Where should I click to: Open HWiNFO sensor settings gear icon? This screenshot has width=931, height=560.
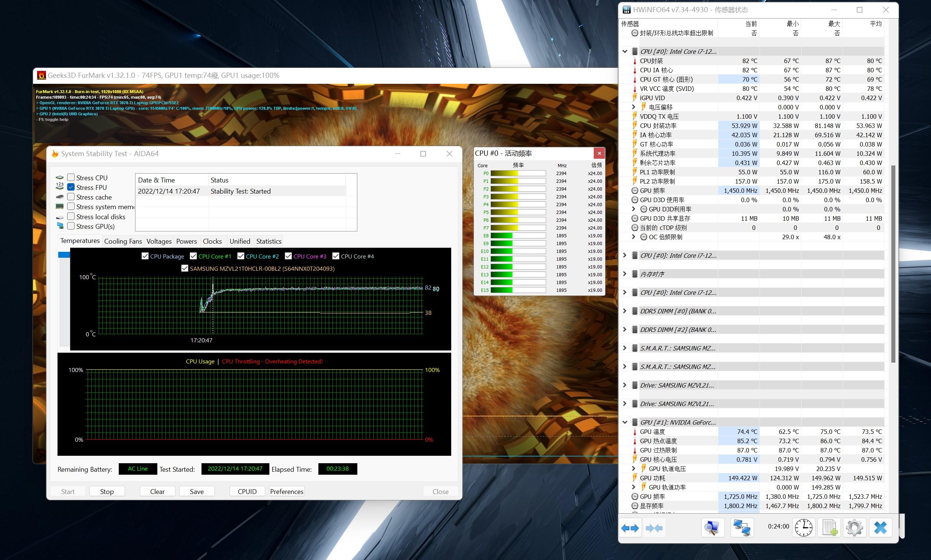pyautogui.click(x=854, y=527)
